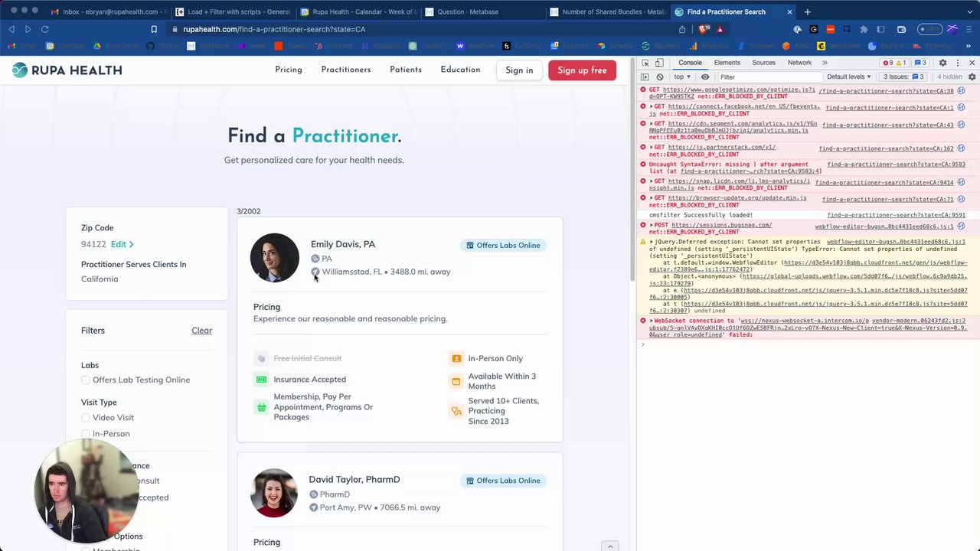
Task: Show the console sidebar
Action: coord(645,77)
